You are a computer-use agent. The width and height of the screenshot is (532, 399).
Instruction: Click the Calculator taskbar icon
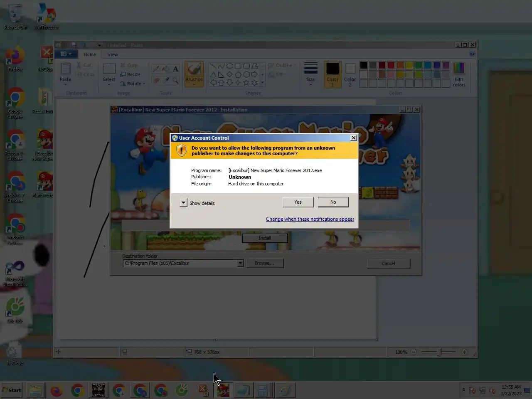(263, 390)
